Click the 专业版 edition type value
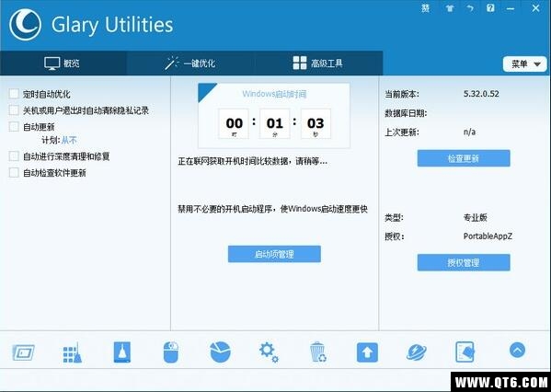 pos(475,217)
